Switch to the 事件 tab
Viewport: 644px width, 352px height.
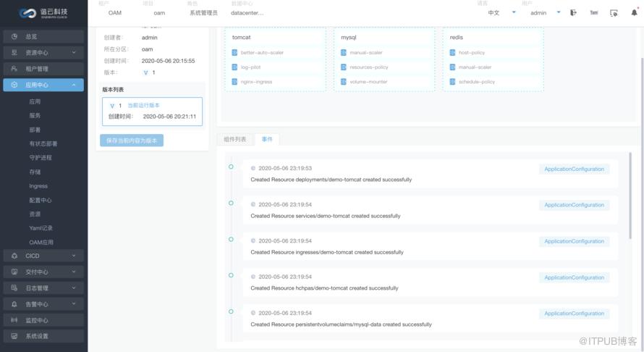point(267,139)
